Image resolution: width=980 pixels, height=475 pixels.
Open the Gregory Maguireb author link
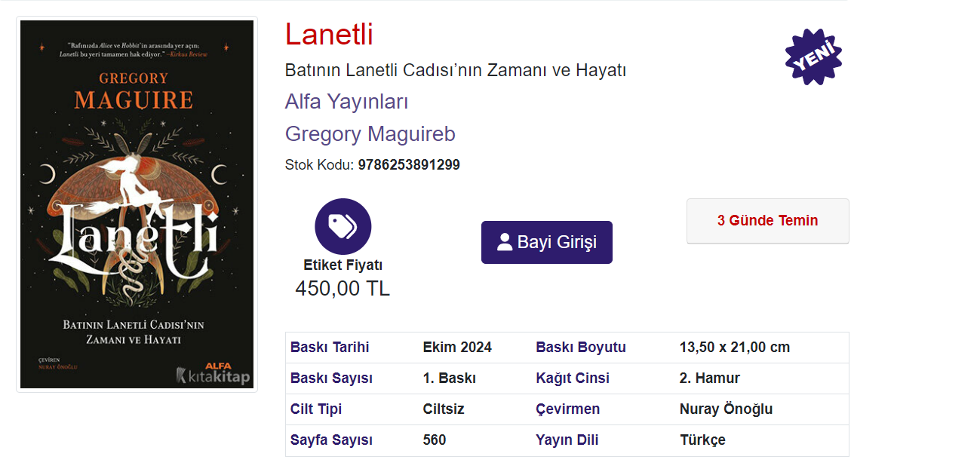point(370,134)
